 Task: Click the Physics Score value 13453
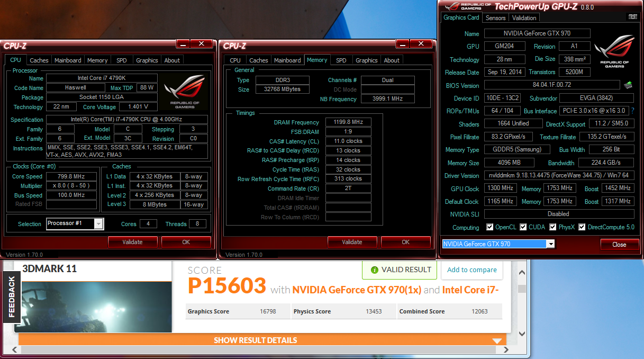[x=374, y=311]
